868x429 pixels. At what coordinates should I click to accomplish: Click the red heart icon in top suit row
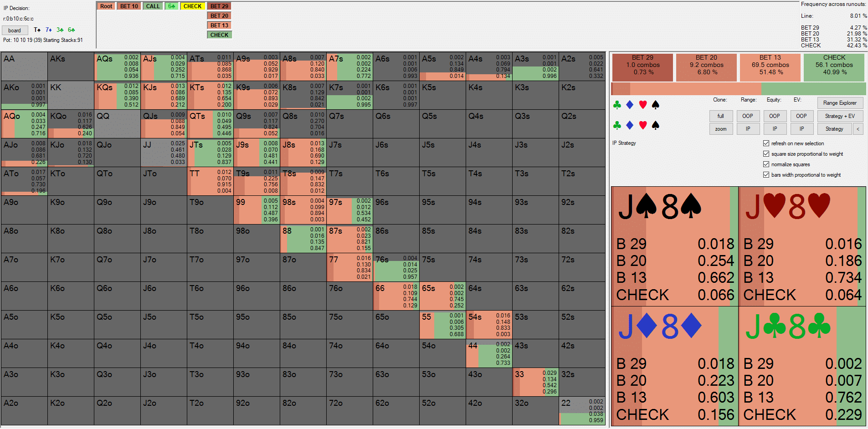pyautogui.click(x=643, y=105)
